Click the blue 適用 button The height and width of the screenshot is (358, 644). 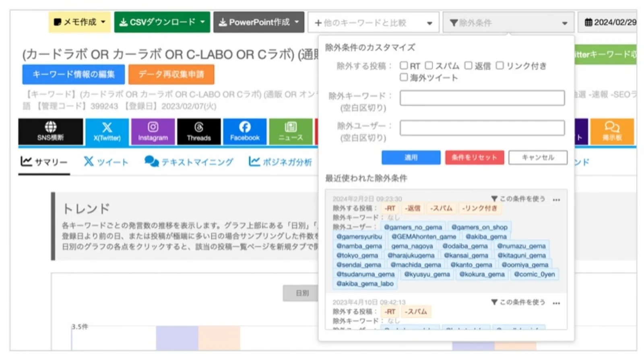pyautogui.click(x=411, y=157)
